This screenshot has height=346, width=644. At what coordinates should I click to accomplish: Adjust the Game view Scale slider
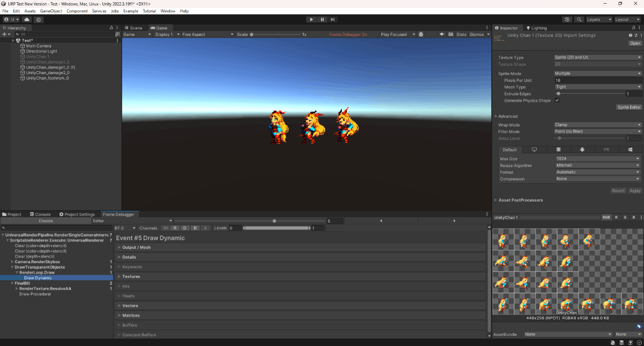pos(276,35)
